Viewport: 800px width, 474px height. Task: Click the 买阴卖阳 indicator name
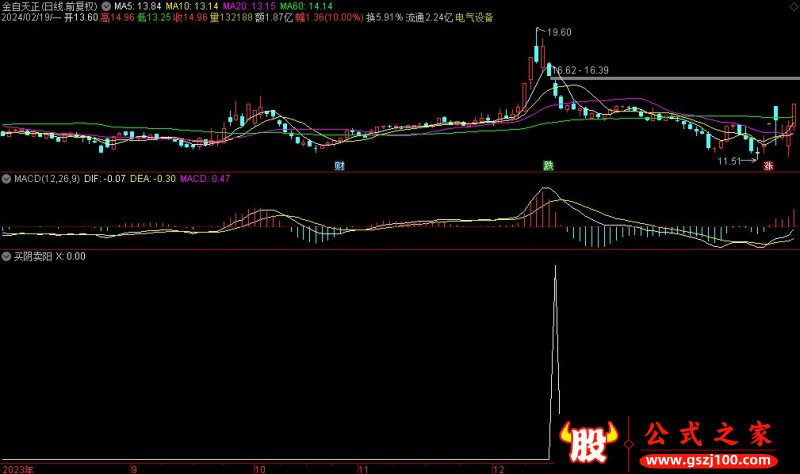click(x=33, y=256)
